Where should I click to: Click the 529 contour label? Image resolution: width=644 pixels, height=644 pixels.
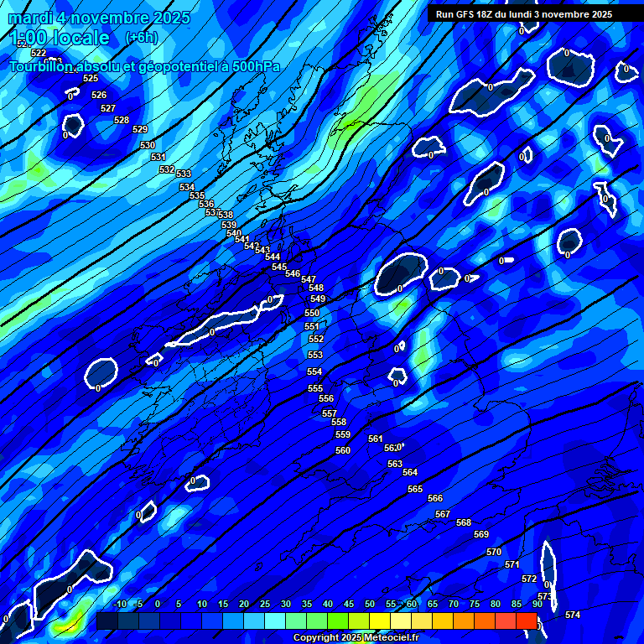140,129
